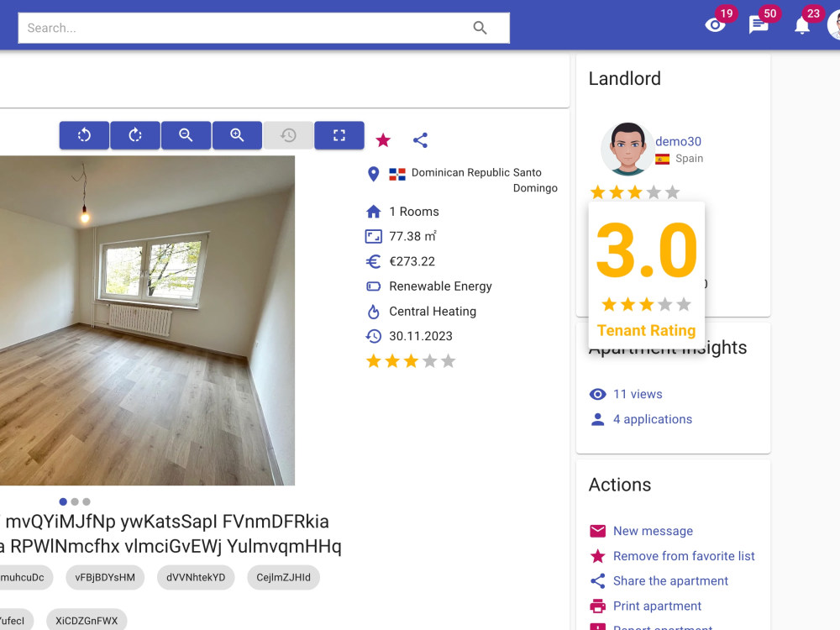Viewport: 840px width, 630px height.
Task: Click the 3.0 Tenant Rating popup
Action: pyautogui.click(x=647, y=276)
